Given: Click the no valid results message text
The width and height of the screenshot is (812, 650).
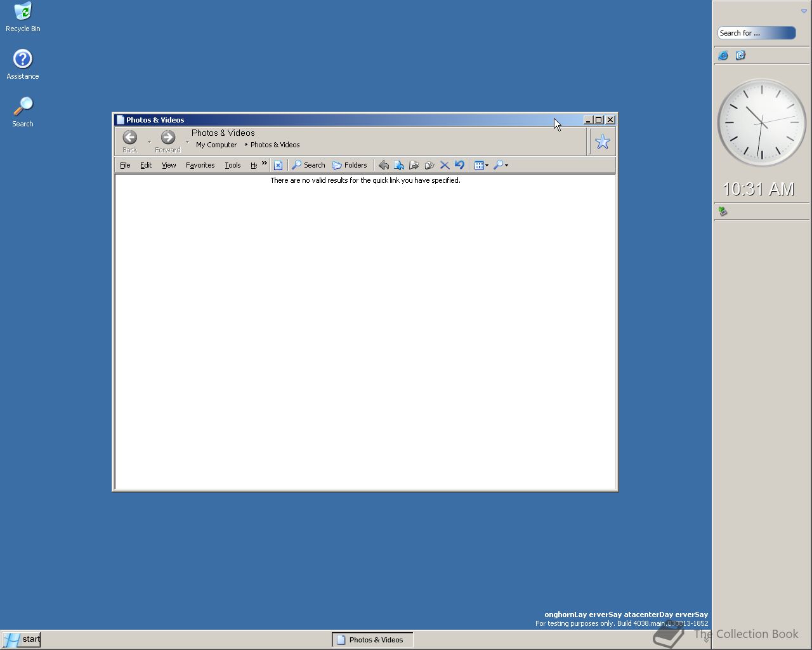Looking at the screenshot, I should click(365, 180).
